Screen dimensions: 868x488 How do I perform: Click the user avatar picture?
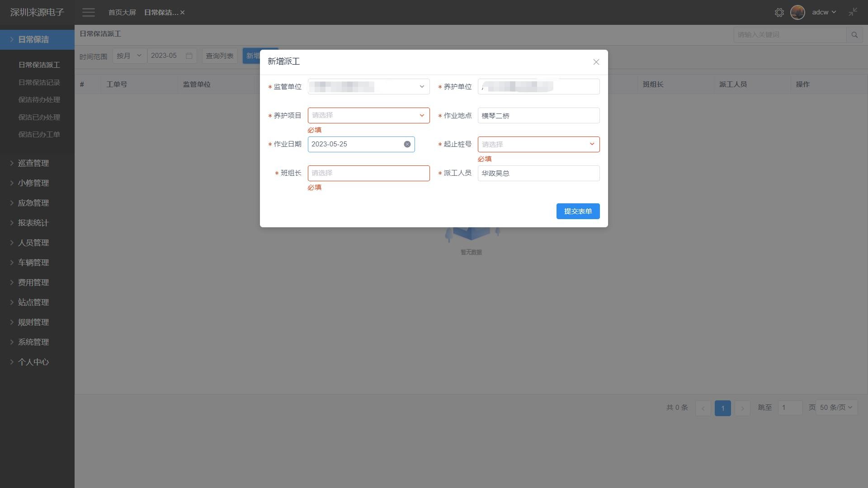797,13
